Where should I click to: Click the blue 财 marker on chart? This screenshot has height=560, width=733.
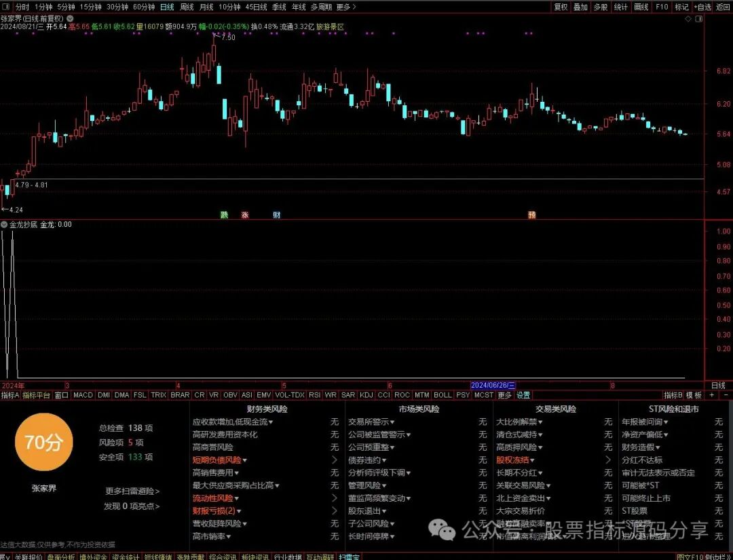point(277,215)
